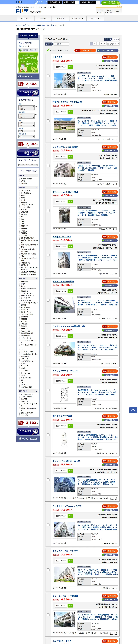This screenshot has height=644, width=138.
Task: Tick the checkbox for ルネ八王子 listing
Action: click(48, 76)
